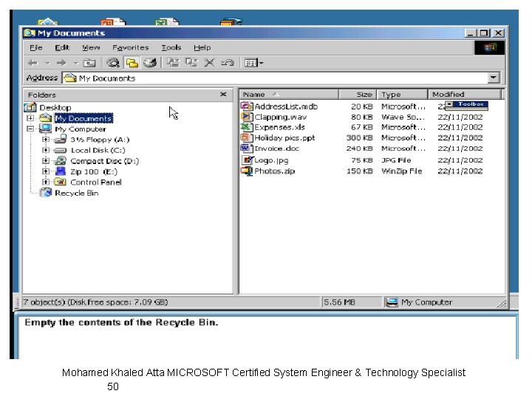Screen dimensions: 532x399
Task: Select the Holiday pics.ppt file icon
Action: pos(247,137)
